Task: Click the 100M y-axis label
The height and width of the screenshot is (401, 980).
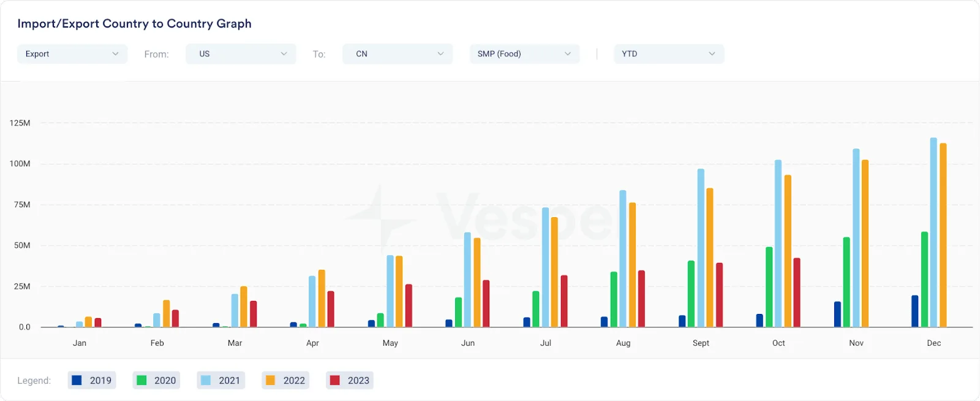Action: pos(20,164)
